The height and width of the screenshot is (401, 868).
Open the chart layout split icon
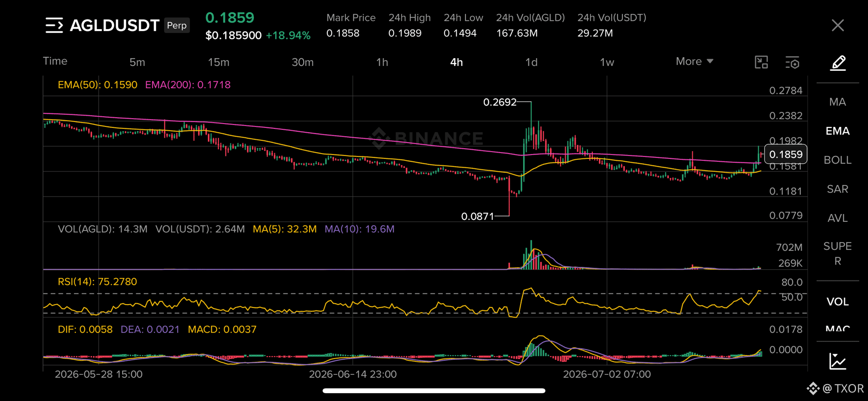(x=761, y=62)
